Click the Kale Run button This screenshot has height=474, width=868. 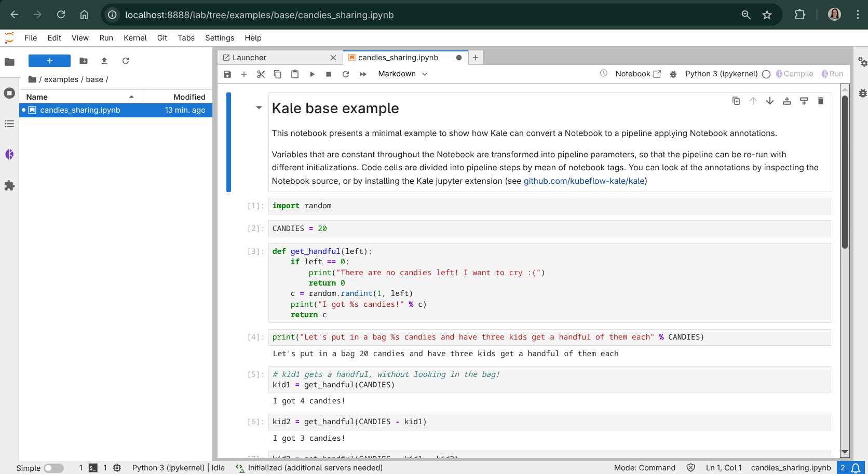832,74
